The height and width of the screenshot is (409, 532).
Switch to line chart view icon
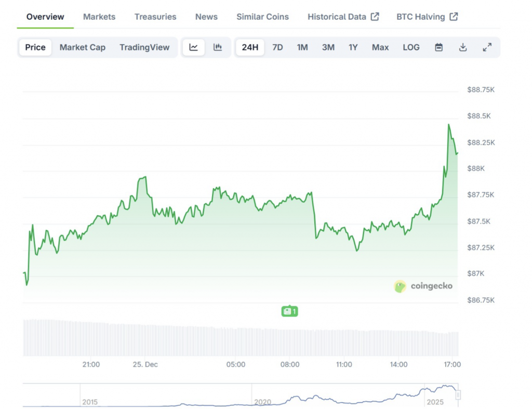[x=193, y=47]
